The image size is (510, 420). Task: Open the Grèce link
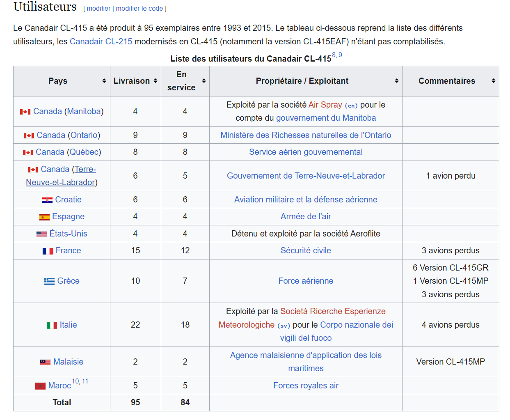click(69, 281)
